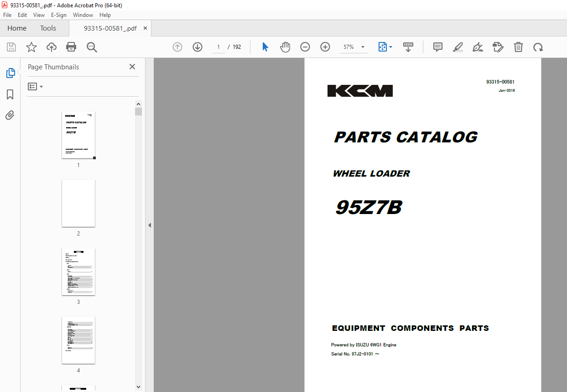Image resolution: width=567 pixels, height=392 pixels.
Task: Activate the Hand pan tool
Action: coord(285,47)
